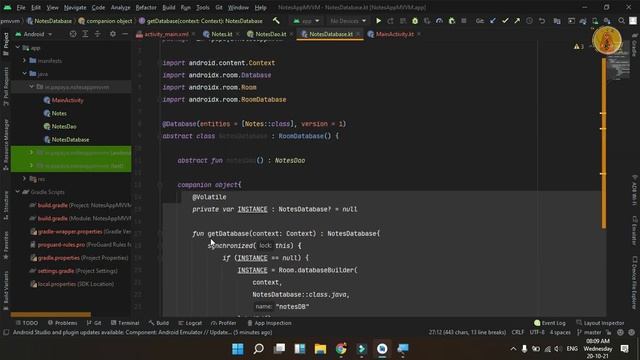Collapse the main package folder node
640x360 pixels.
click(31, 87)
